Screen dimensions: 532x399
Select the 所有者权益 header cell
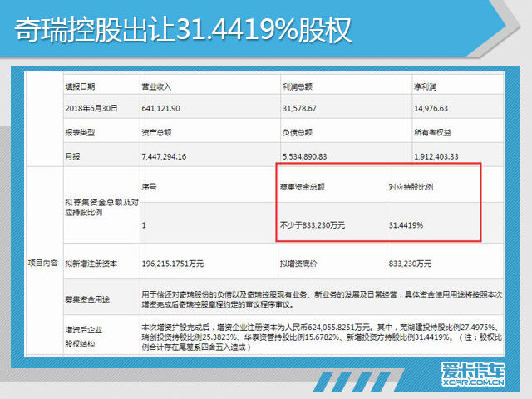[432, 132]
